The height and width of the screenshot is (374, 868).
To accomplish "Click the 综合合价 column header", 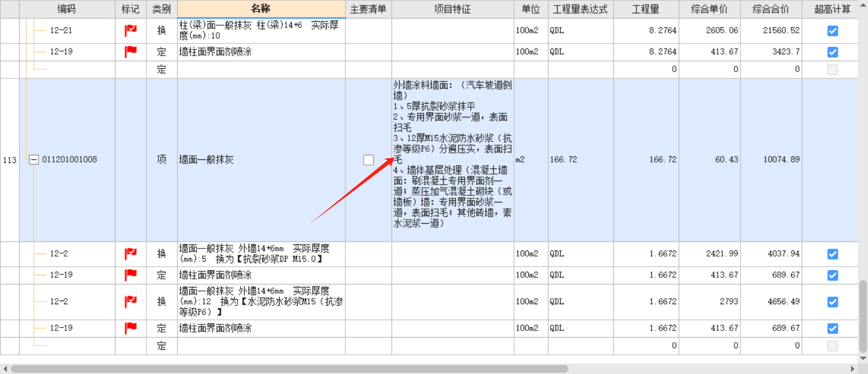I will [x=771, y=9].
